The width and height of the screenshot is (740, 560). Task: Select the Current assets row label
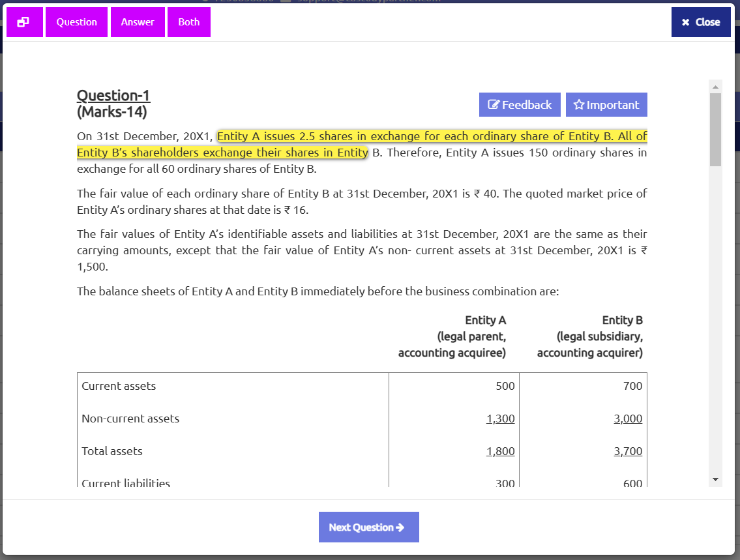119,386
